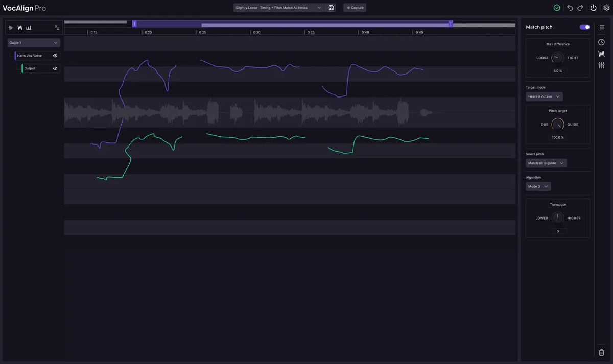The width and height of the screenshot is (613, 364).
Task: Open the Guide 1 dropdown
Action: [34, 43]
